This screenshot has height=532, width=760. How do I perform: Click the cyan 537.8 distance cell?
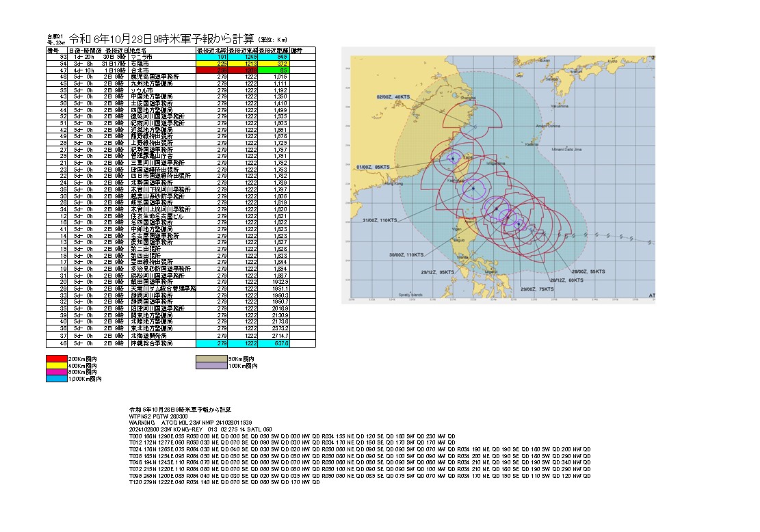274,343
